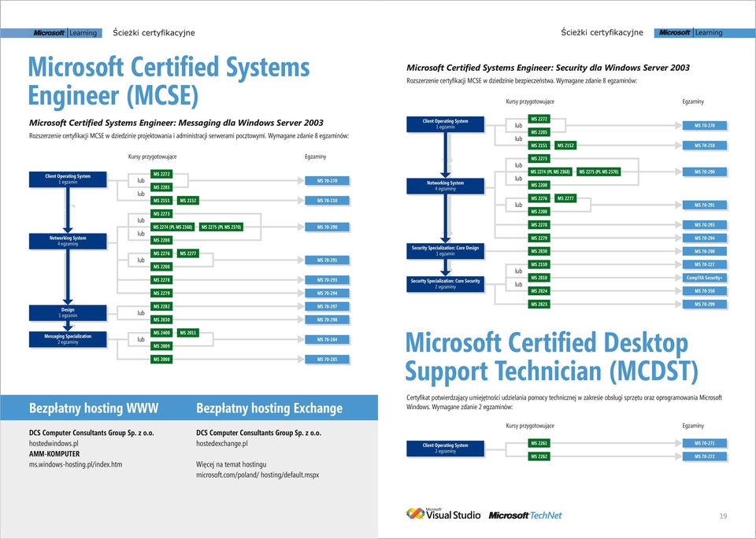The height and width of the screenshot is (539, 756).
Task: Click the MS 2159 course box
Action: pyautogui.click(x=539, y=264)
